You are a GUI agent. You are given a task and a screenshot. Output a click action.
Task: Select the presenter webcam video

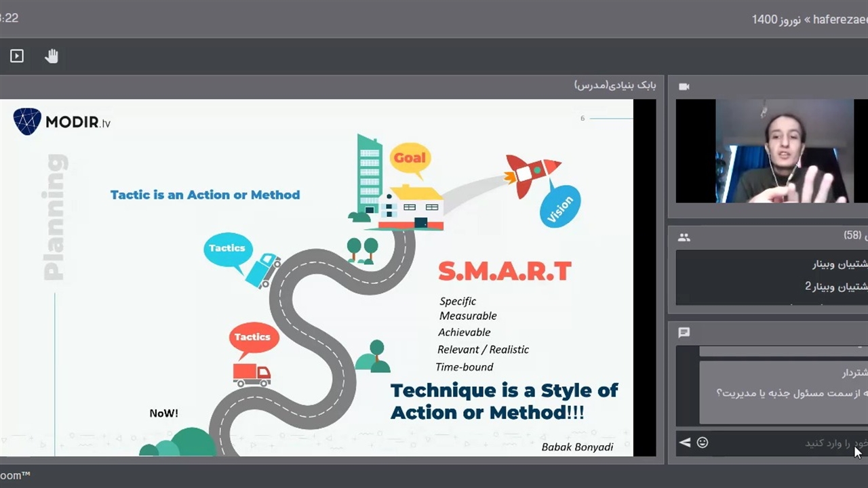click(784, 151)
